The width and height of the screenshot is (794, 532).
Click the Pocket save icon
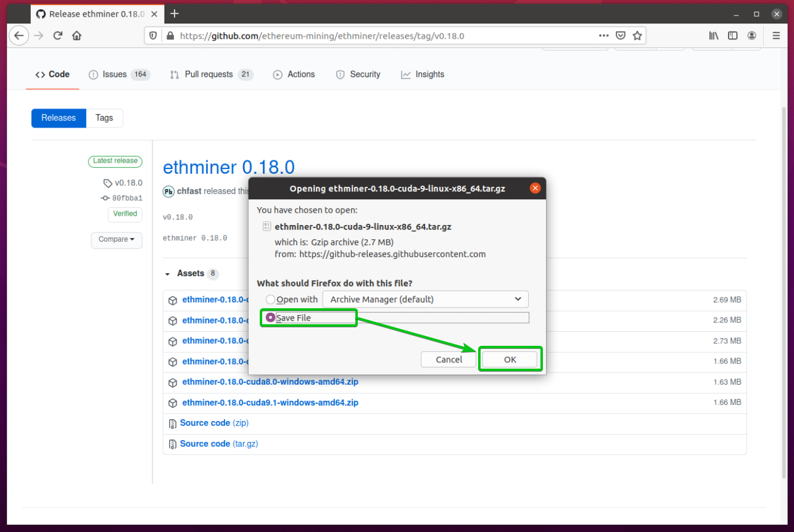tap(621, 36)
